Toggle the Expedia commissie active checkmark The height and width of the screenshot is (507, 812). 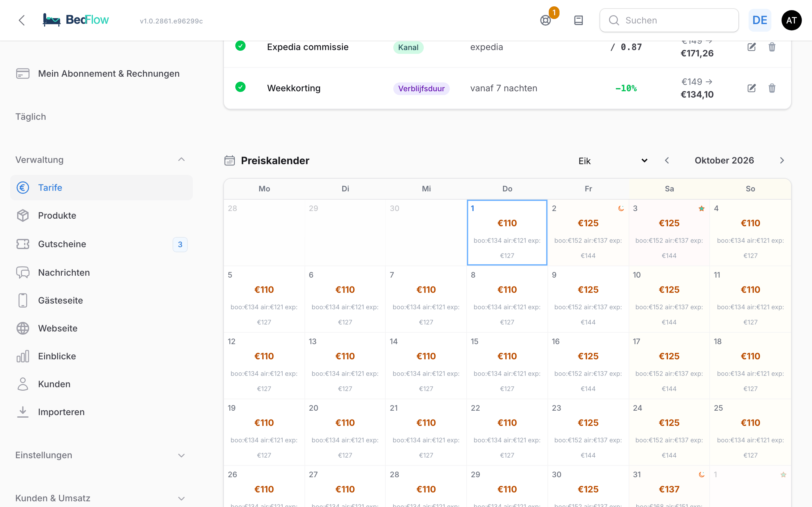240,46
